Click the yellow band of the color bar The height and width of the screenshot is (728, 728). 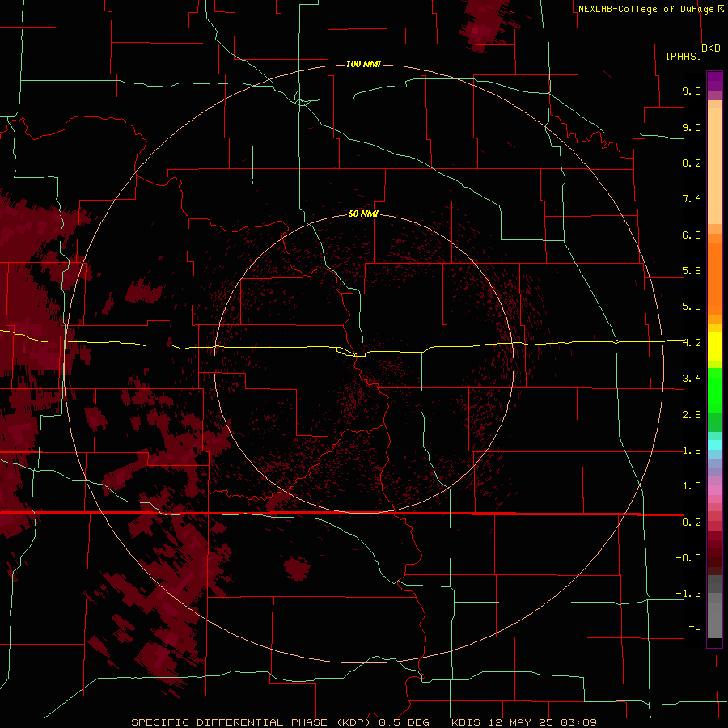click(714, 346)
